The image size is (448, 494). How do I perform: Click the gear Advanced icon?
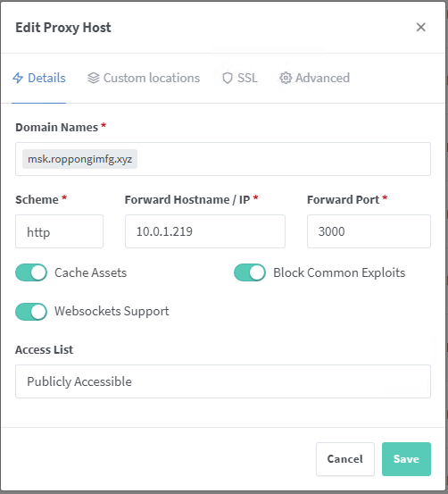point(286,78)
